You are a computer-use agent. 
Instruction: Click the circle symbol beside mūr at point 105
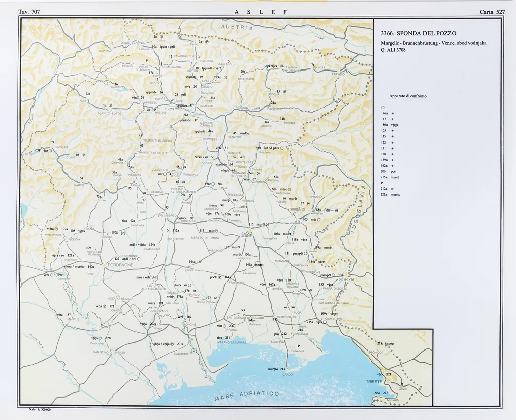coord(319,220)
